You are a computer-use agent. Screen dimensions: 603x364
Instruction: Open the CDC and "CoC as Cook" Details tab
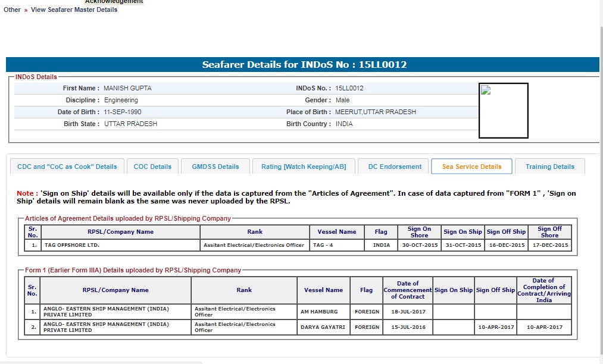67,167
